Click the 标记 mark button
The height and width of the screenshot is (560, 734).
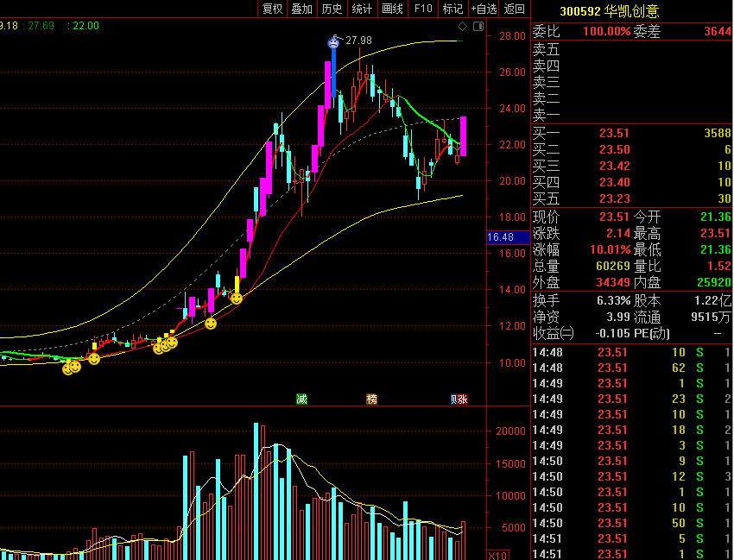(x=452, y=9)
